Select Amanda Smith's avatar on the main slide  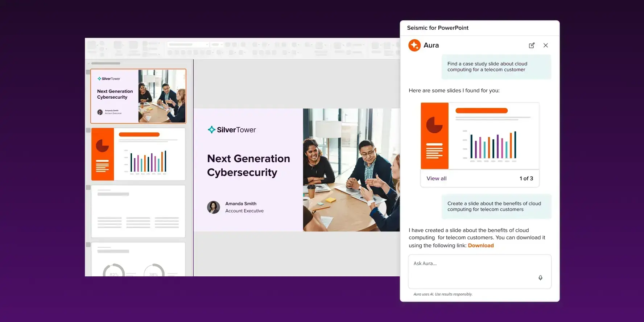tap(214, 207)
